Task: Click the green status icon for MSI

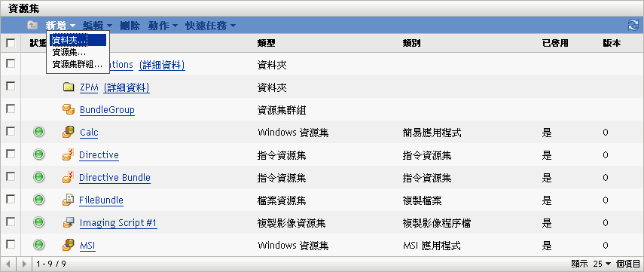Action: (x=38, y=246)
